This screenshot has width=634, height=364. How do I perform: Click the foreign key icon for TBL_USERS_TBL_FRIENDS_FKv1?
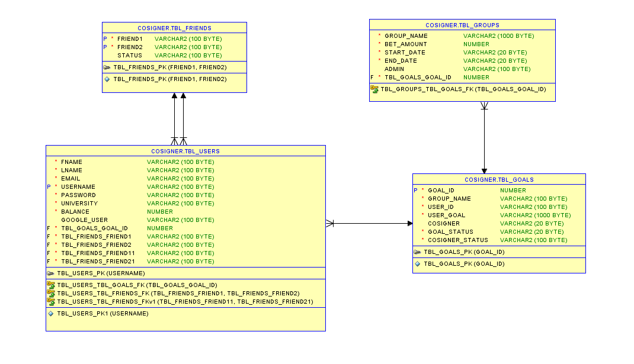(x=51, y=301)
